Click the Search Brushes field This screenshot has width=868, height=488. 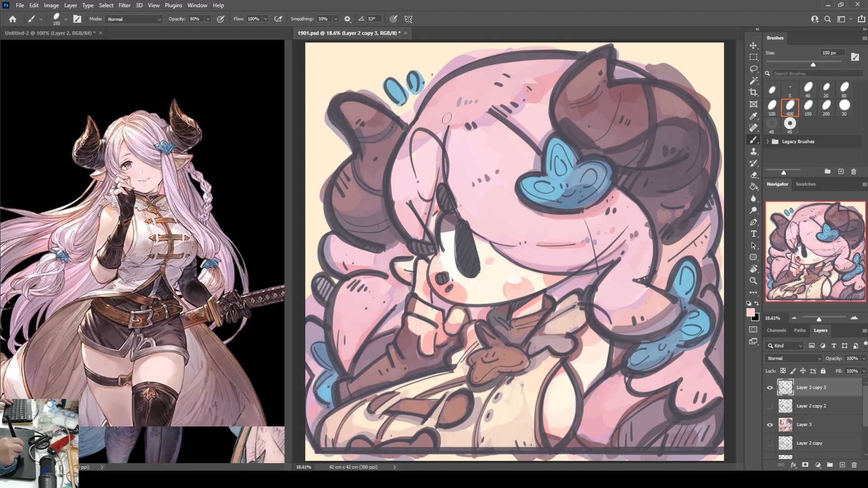click(816, 73)
